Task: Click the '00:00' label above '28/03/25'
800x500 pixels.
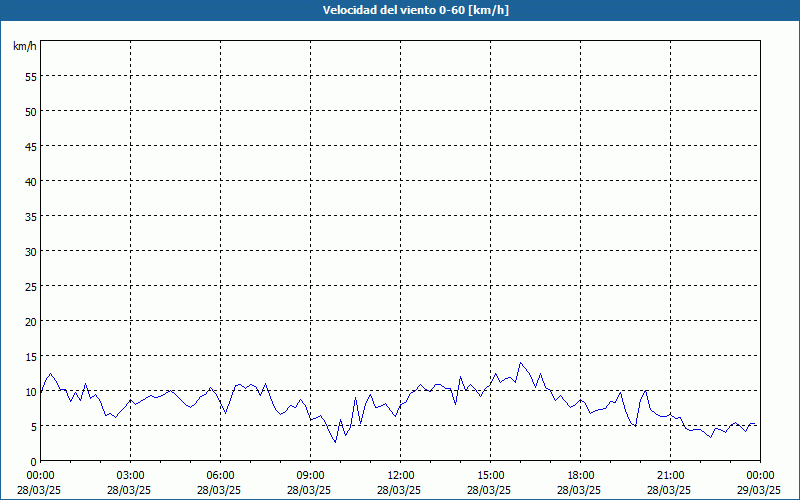Action: (40, 476)
